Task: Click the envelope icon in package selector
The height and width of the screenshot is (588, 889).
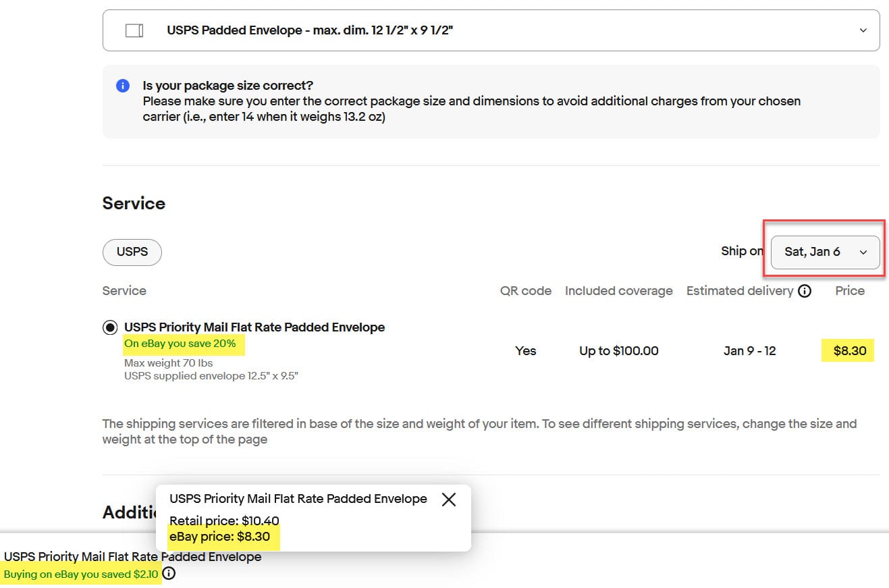Action: click(x=134, y=30)
